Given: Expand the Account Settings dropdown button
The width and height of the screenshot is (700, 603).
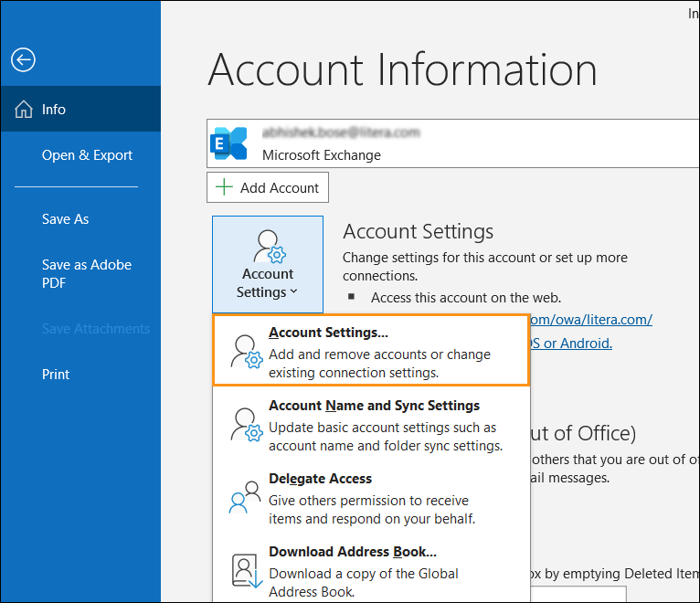Looking at the screenshot, I should click(x=268, y=264).
